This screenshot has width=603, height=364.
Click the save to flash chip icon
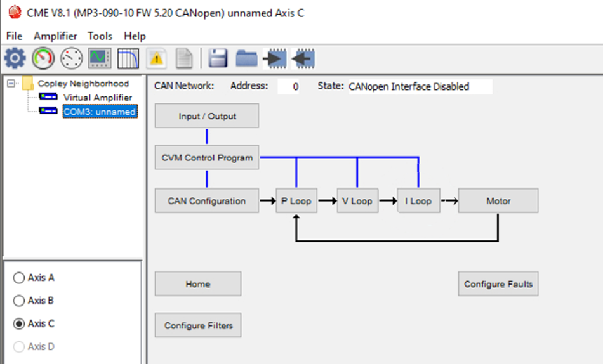tap(275, 58)
